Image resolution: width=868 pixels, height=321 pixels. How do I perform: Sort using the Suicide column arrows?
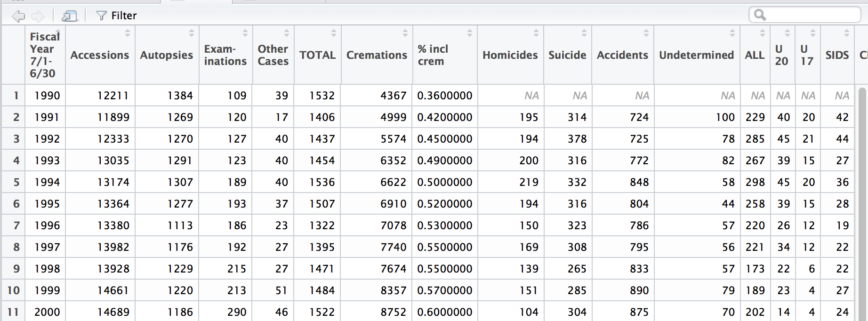tap(584, 33)
